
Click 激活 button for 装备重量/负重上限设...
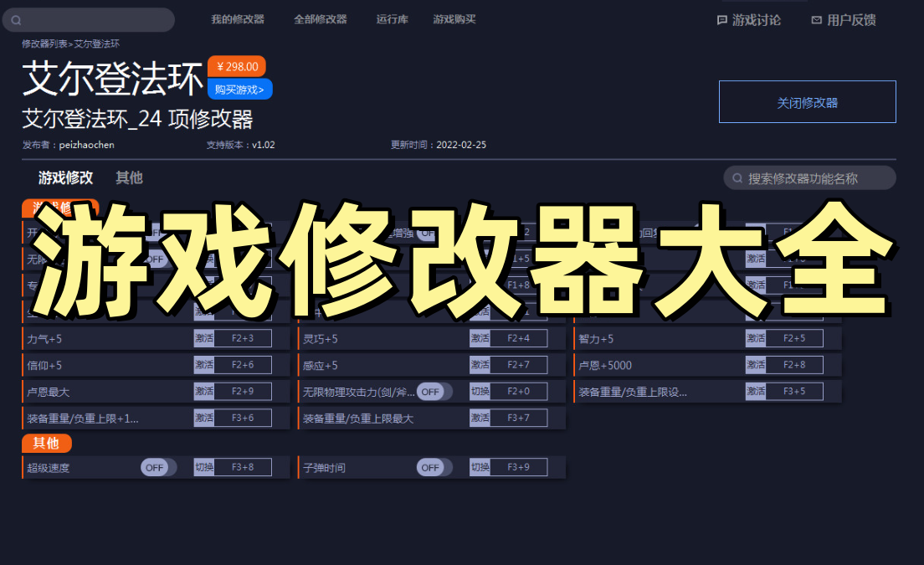tap(756, 391)
